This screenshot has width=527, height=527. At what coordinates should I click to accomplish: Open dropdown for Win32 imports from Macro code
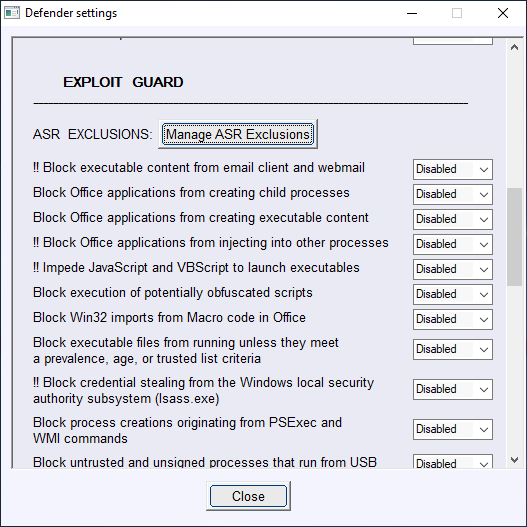453,319
